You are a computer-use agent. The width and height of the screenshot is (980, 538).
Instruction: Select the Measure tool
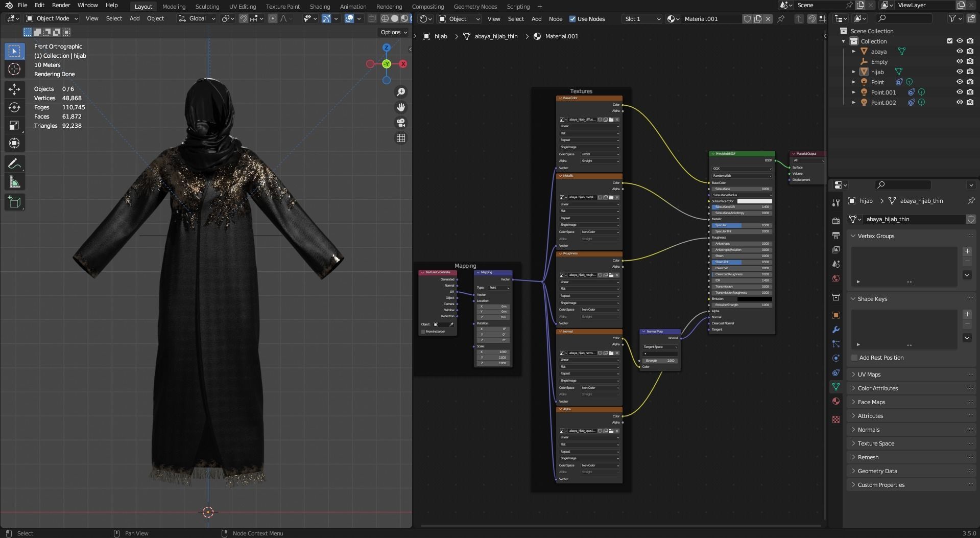(x=14, y=182)
